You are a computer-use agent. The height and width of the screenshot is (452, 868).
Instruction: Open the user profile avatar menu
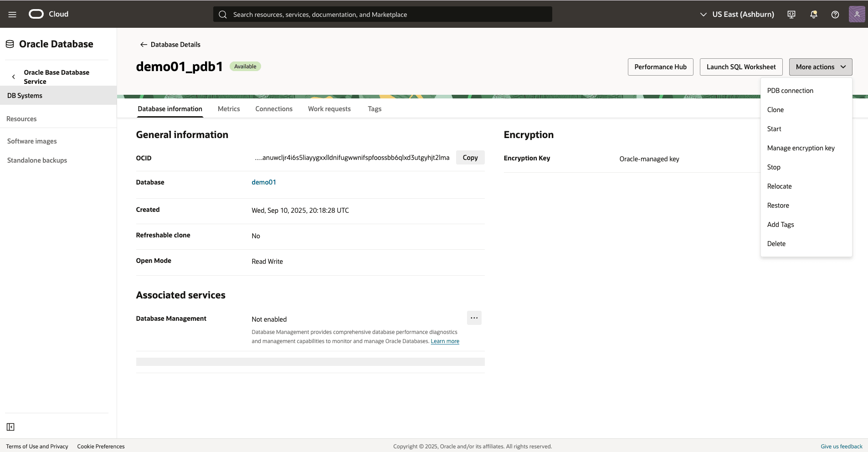click(857, 14)
